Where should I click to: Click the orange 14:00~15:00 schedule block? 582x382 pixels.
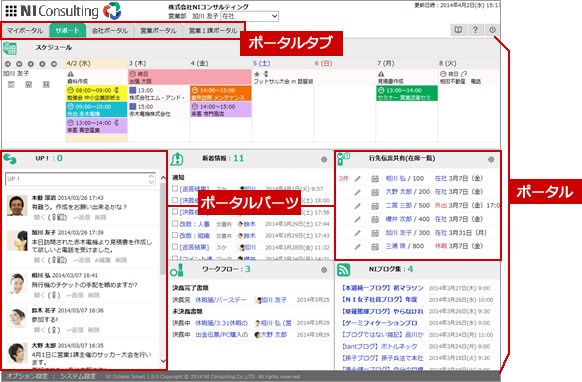tap(220, 94)
